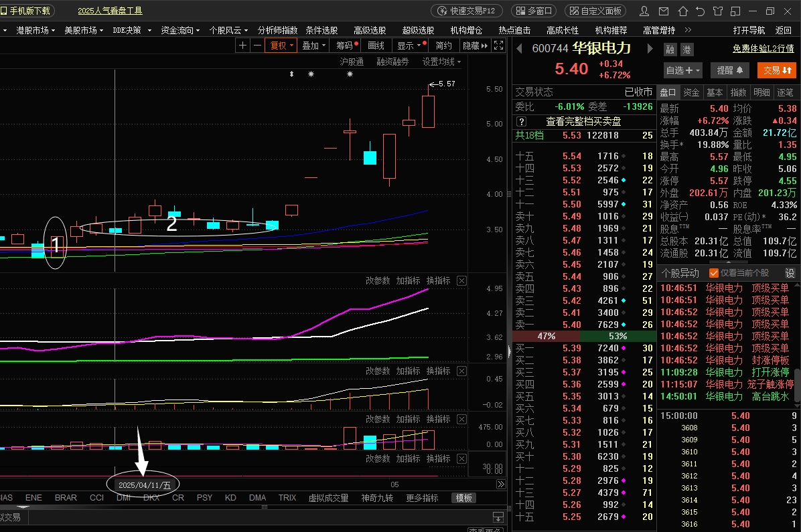Open 叠加 overlay dropdown

(x=313, y=46)
